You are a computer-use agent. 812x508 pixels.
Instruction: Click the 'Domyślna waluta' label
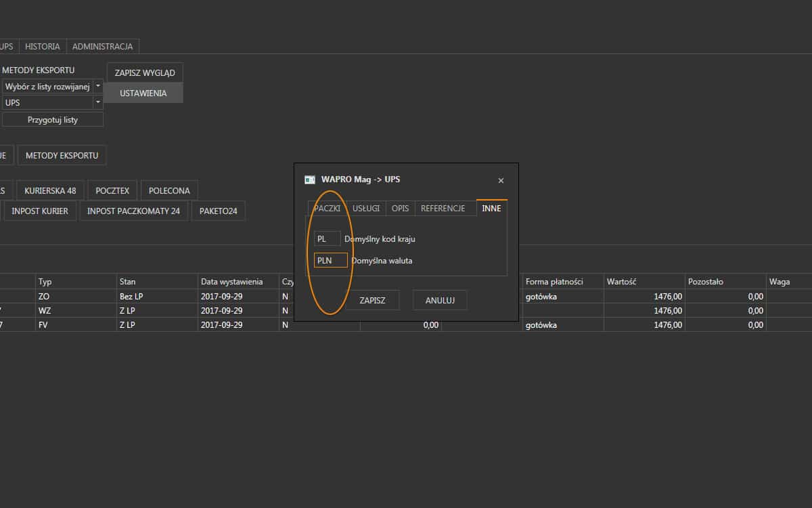382,260
